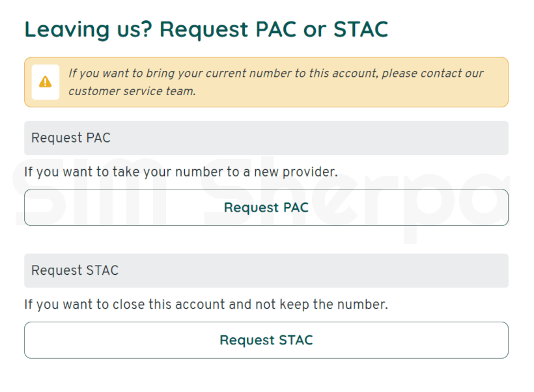Viewport: 534px width, 392px height.
Task: Click the Request STAC button
Action: coord(266,340)
